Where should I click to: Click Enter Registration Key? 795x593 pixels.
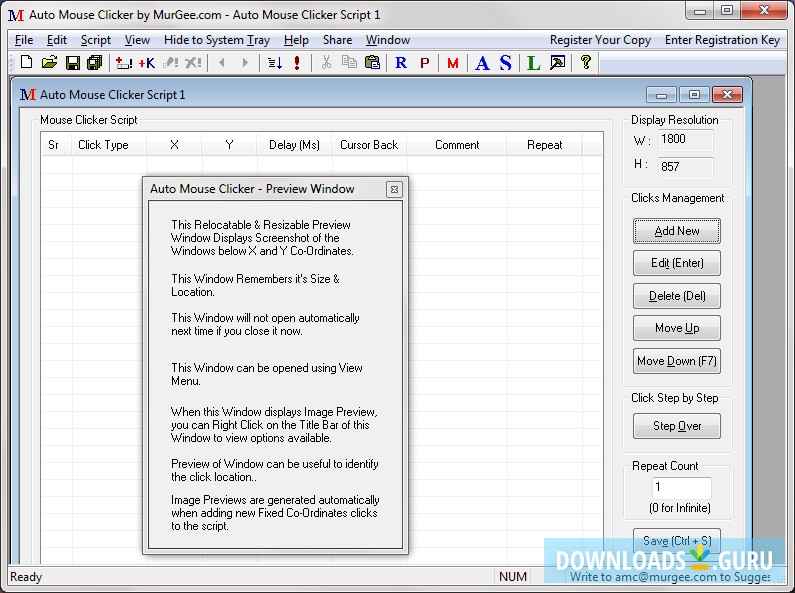pyautogui.click(x=722, y=40)
